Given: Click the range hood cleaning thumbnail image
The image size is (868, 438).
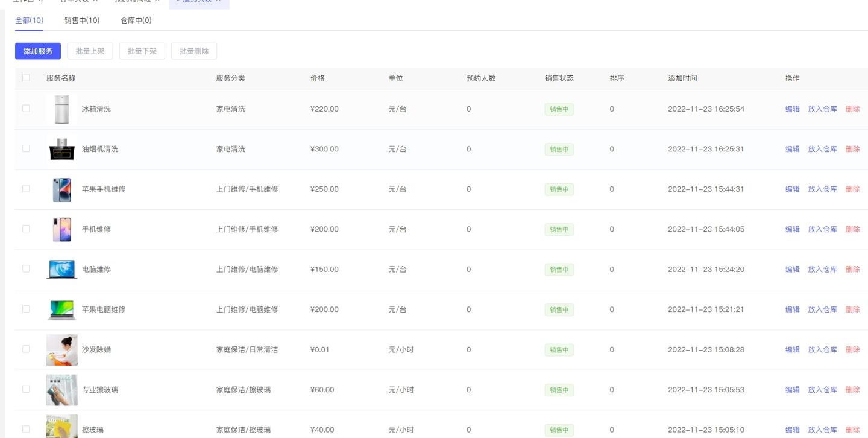Looking at the screenshot, I should click(61, 149).
